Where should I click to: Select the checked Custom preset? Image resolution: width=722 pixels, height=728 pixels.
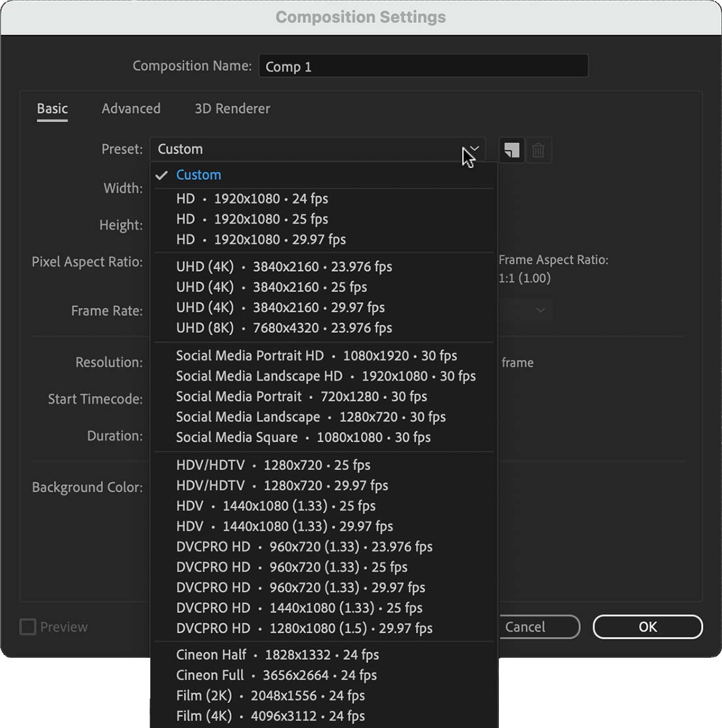point(324,175)
